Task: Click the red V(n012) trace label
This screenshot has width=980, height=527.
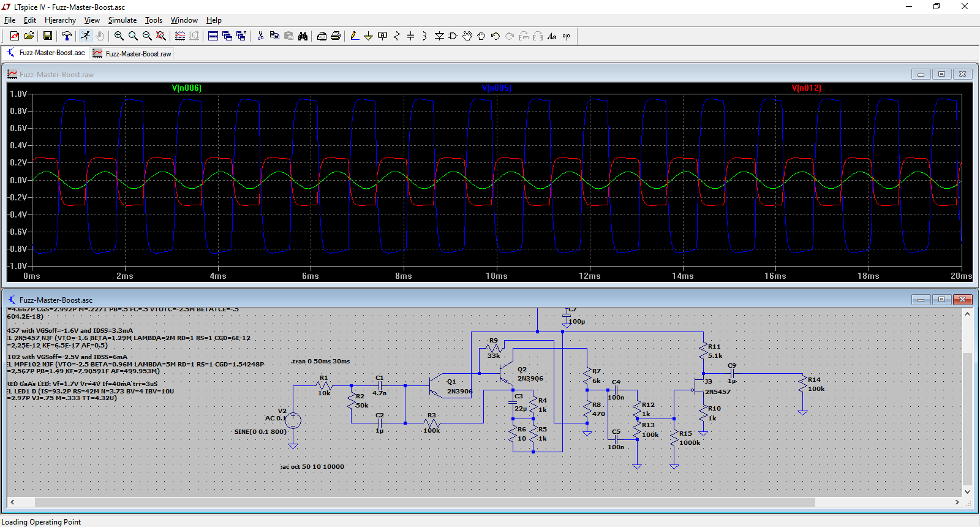Action: [x=806, y=88]
